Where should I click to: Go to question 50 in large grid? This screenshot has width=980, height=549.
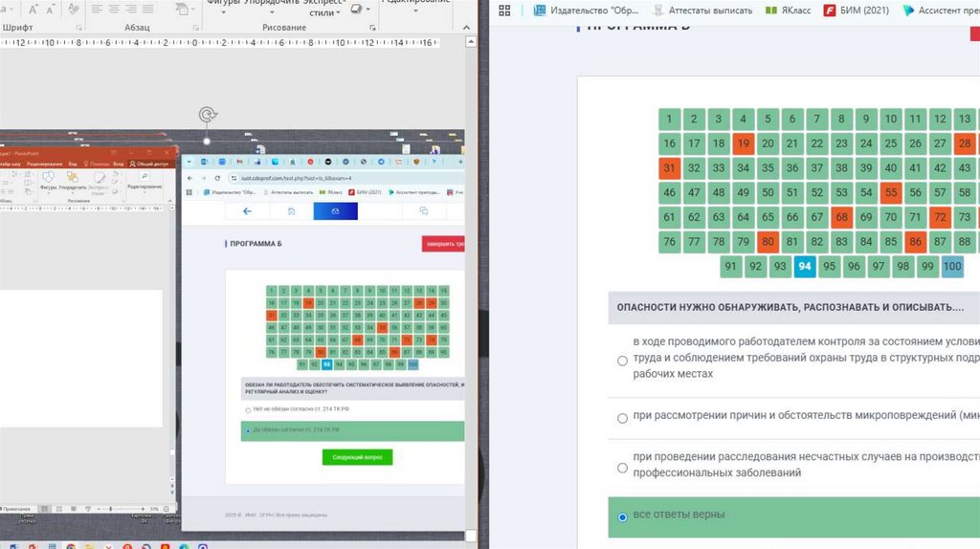[x=768, y=192]
